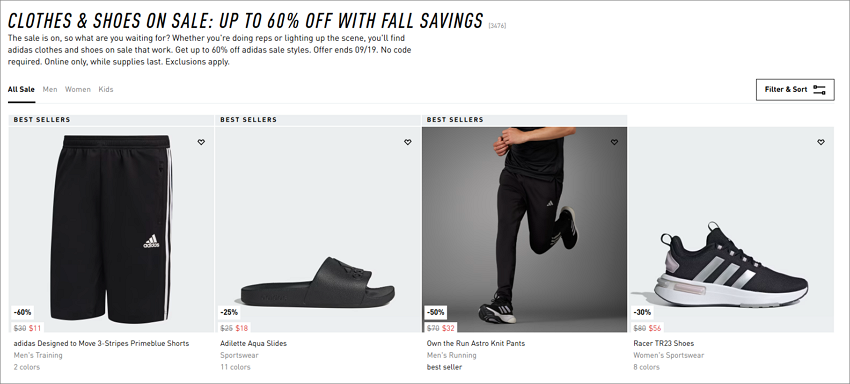Favorite the Adilette Aqua Slides heart icon
Image resolution: width=850 pixels, height=384 pixels.
point(408,142)
